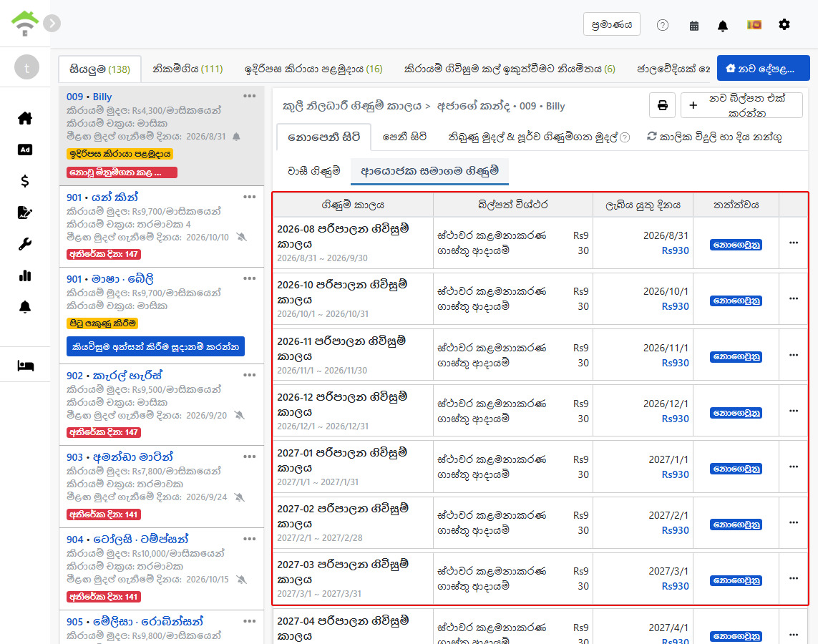Open more options for 905 මේලිසා card
This screenshot has width=818, height=644.
[x=249, y=621]
